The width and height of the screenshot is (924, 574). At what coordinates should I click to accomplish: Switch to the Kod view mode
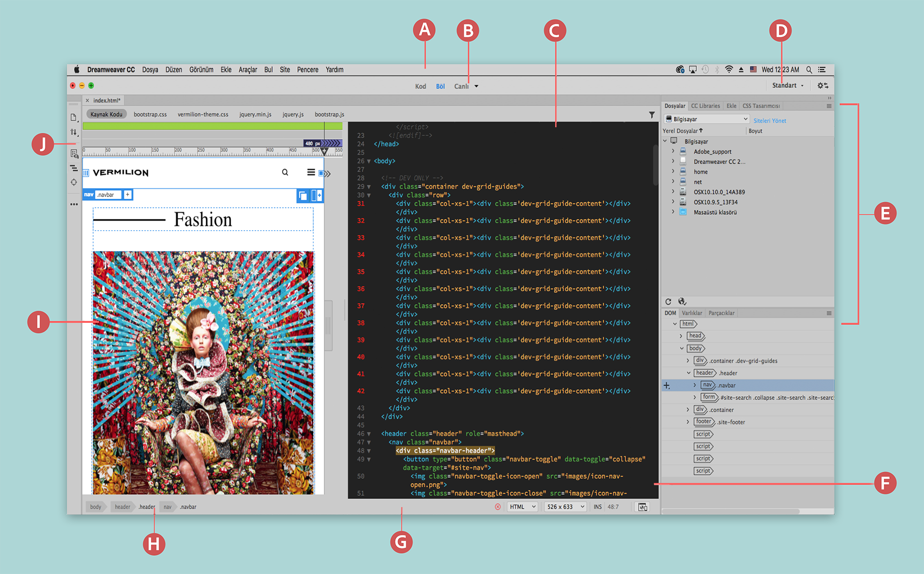[420, 86]
